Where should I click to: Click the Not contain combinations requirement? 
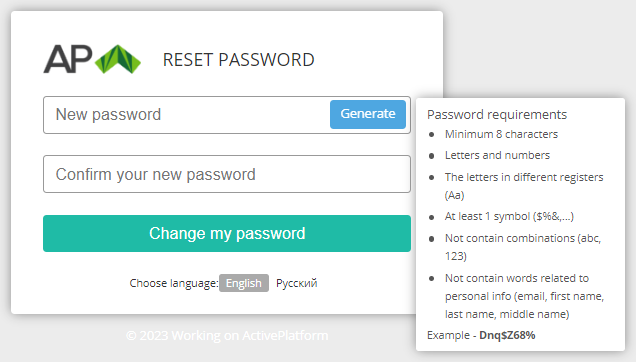click(x=523, y=247)
